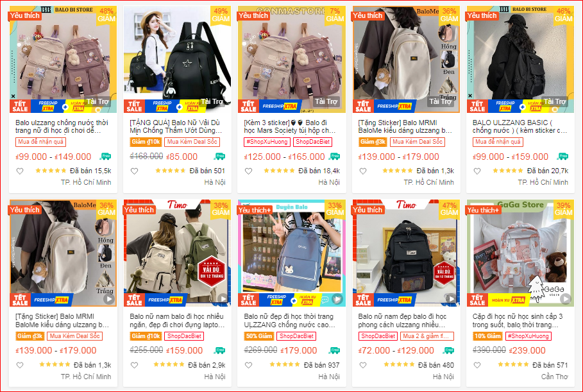The width and height of the screenshot is (583, 392).
Task: Click Mua 2 & giảm promotion tag
Action: (427, 336)
